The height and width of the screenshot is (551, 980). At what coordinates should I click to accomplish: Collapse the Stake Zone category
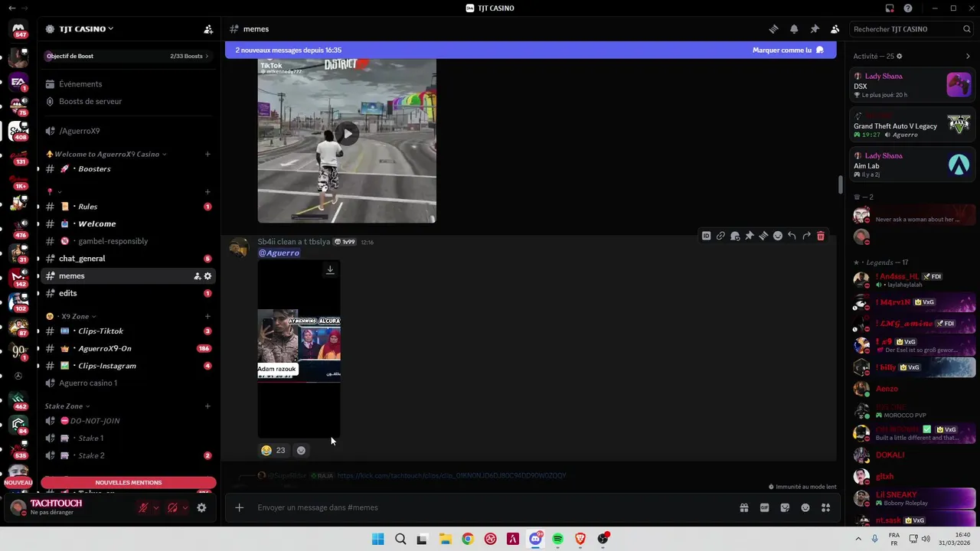67,406
